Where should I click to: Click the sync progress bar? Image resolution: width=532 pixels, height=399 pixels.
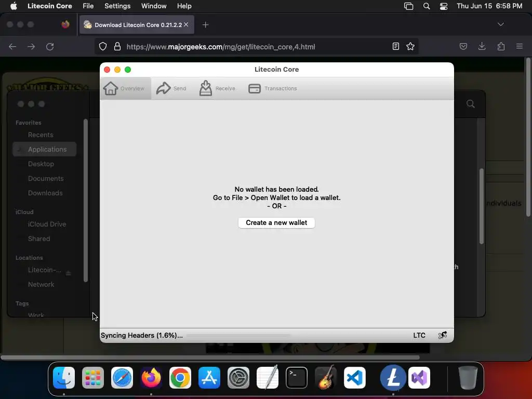click(238, 336)
